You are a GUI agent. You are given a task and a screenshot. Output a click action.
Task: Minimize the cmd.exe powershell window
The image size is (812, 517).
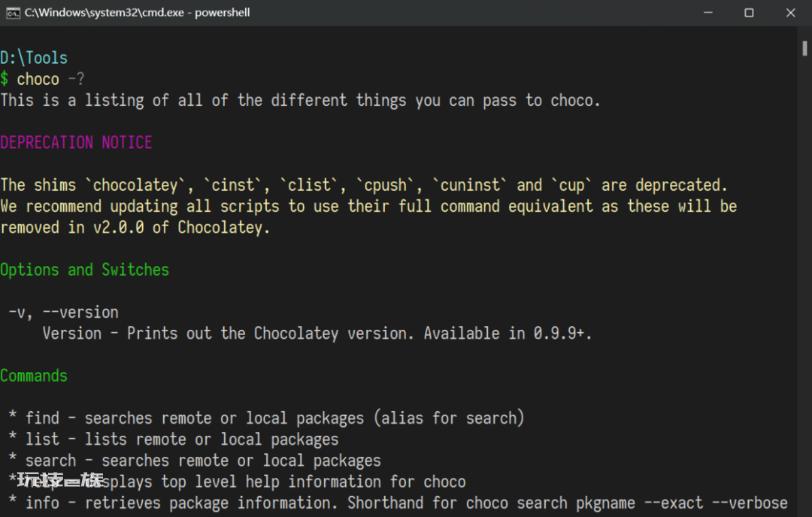708,13
